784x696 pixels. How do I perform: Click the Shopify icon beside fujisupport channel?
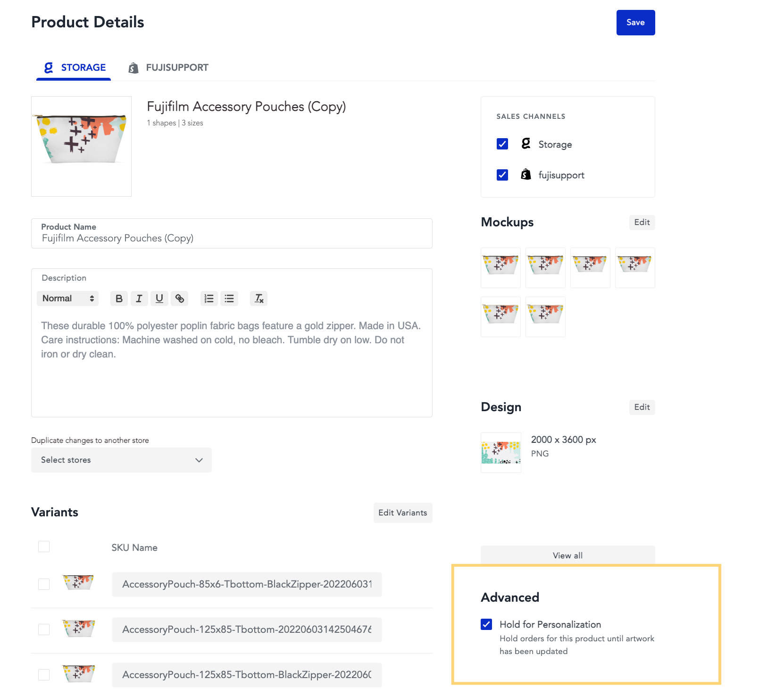pyautogui.click(x=526, y=174)
